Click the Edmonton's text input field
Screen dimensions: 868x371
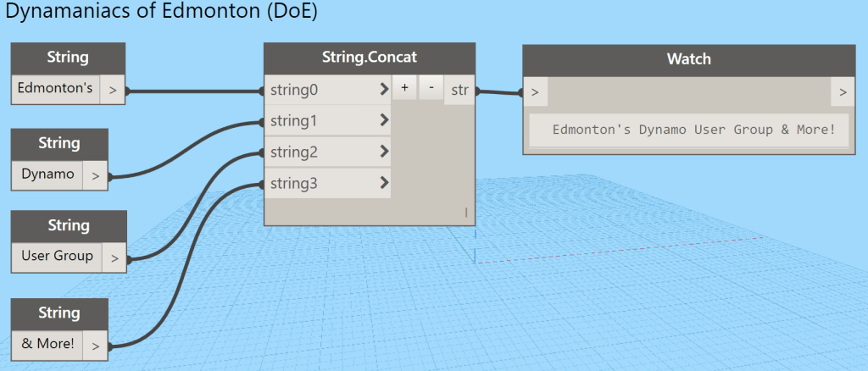click(x=56, y=87)
